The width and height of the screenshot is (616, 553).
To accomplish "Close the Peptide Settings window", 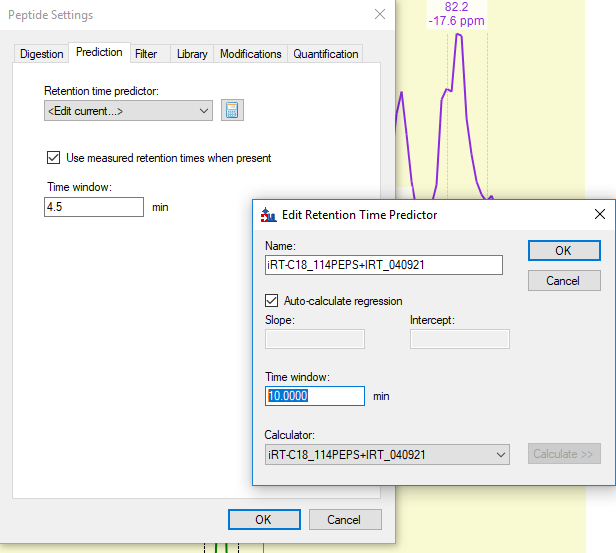I will [379, 14].
